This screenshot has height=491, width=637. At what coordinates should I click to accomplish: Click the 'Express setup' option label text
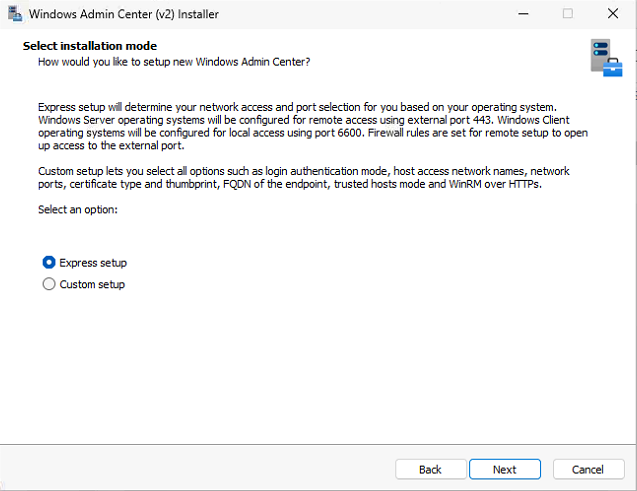(x=93, y=263)
